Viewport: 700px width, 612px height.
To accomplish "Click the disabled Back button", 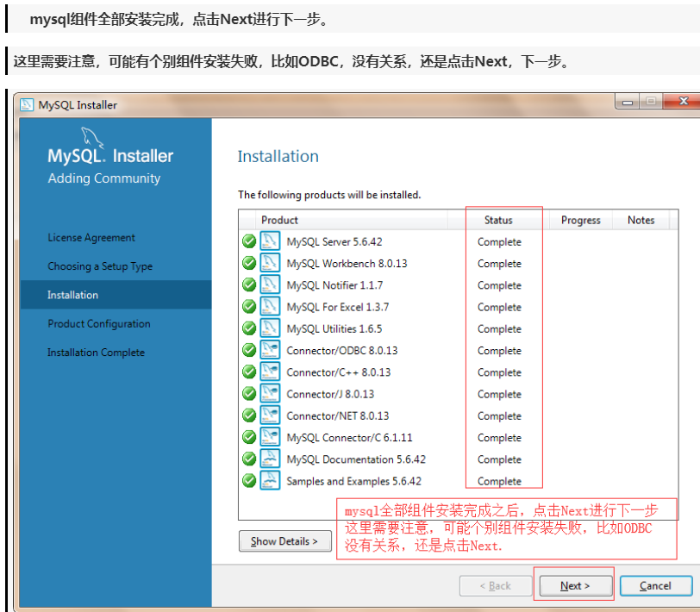I will click(496, 585).
